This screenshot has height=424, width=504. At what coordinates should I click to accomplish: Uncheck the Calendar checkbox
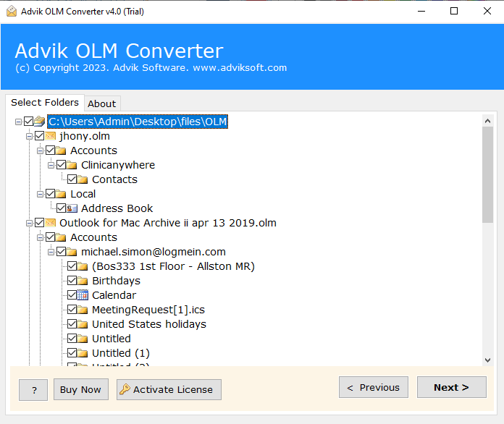[x=72, y=295]
